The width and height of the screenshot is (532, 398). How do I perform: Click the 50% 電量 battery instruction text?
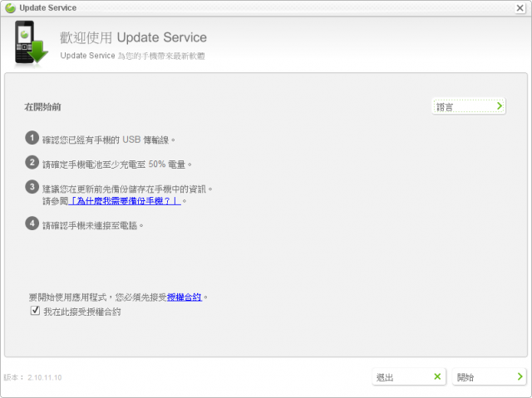117,165
